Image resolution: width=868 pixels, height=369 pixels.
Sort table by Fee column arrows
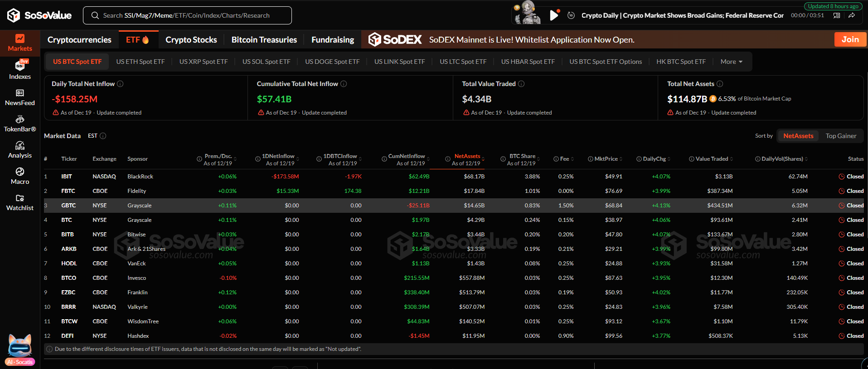tap(572, 159)
